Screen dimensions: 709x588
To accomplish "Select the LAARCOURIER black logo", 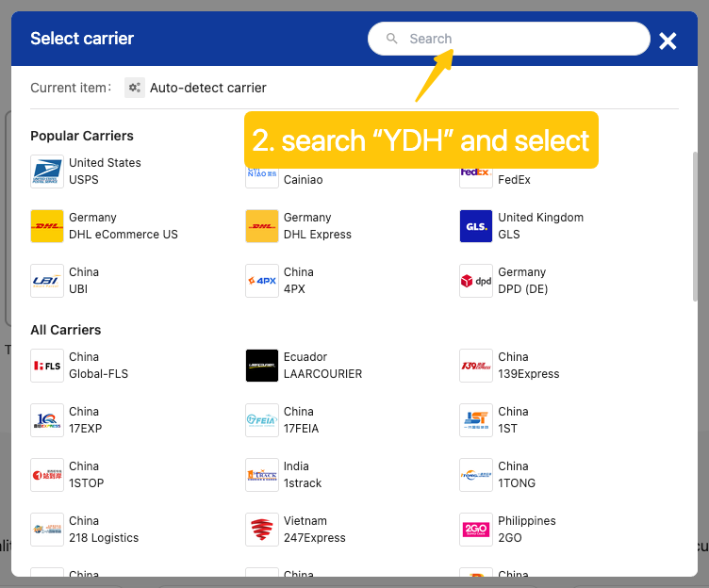I will click(x=262, y=366).
